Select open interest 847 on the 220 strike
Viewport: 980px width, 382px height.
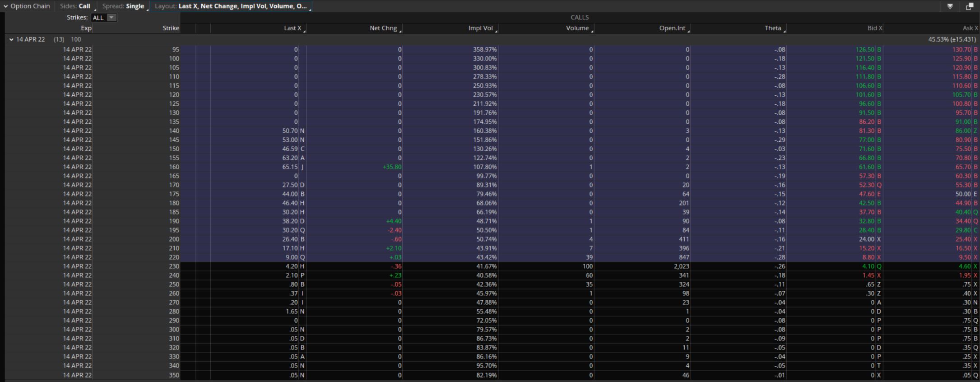click(684, 257)
